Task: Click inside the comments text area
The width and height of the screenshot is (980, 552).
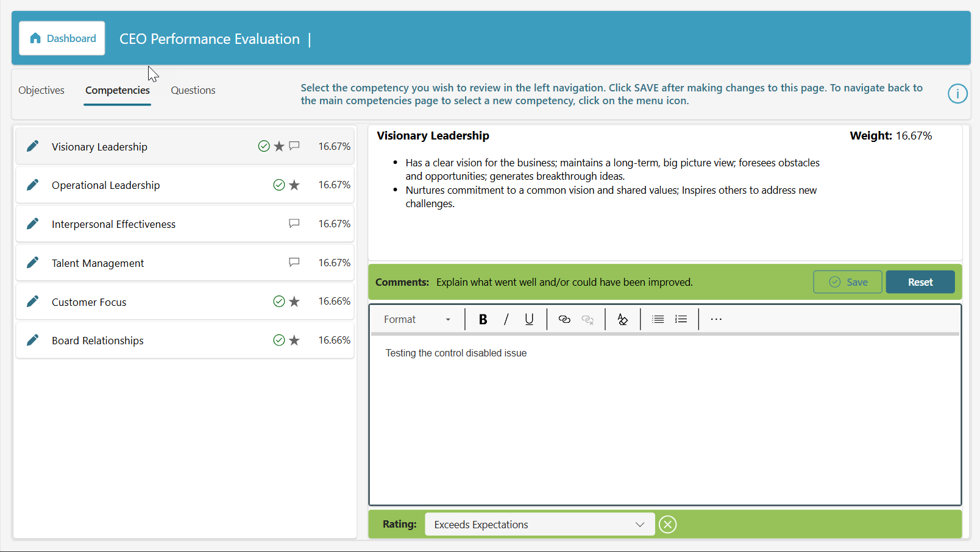Action: pos(664,420)
